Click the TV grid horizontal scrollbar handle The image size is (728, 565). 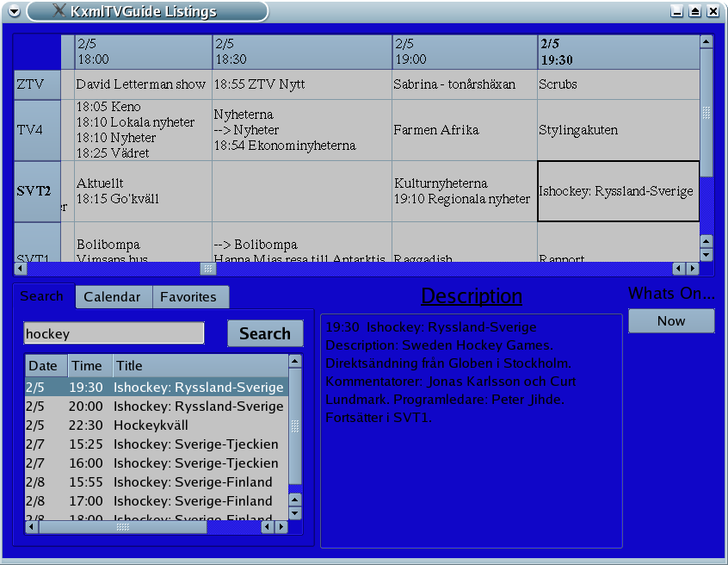(208, 268)
